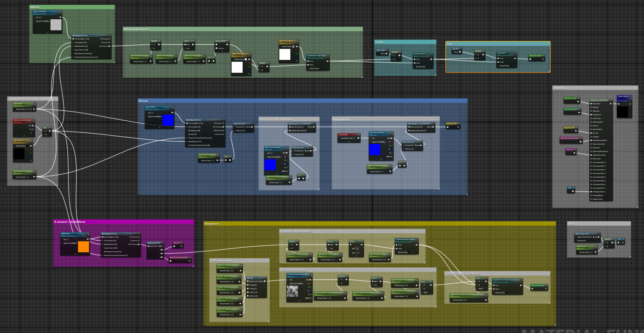644x333 pixels.
Task: Click the True input pin on the Enable Dirt? switch
Action: (x=498, y=58)
